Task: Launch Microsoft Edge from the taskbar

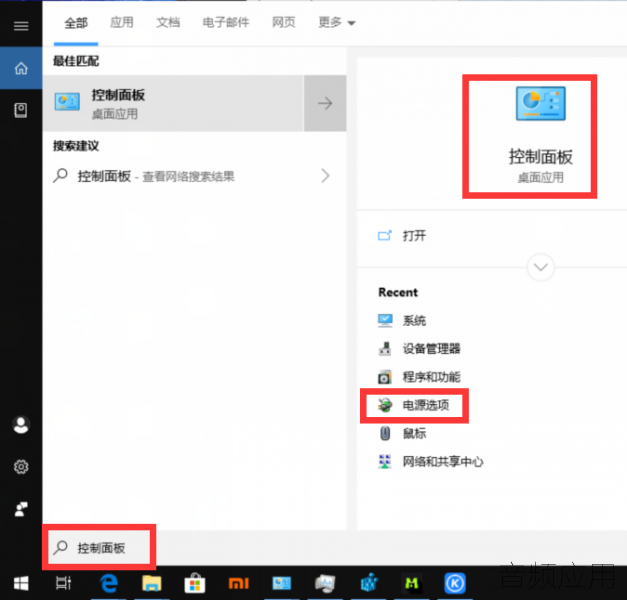Action: [109, 583]
